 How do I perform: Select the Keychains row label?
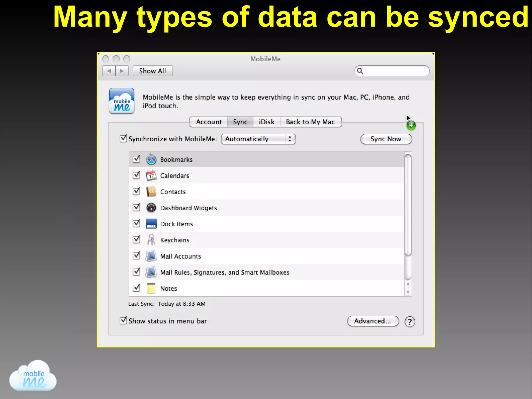(175, 240)
